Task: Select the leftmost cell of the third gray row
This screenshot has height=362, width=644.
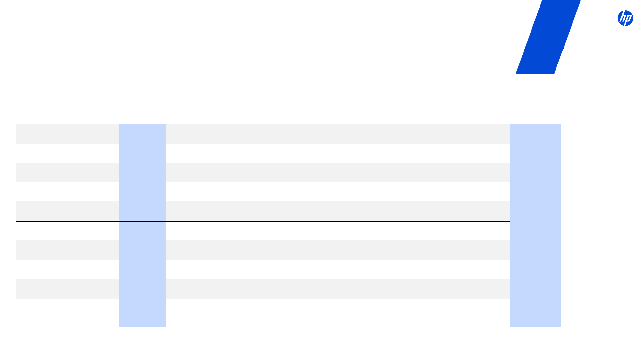Action: [x=67, y=211]
